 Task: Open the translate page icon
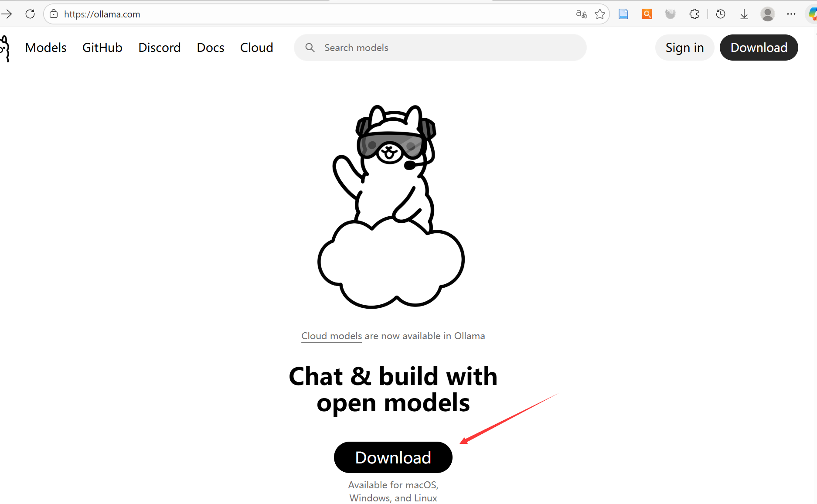(x=581, y=14)
